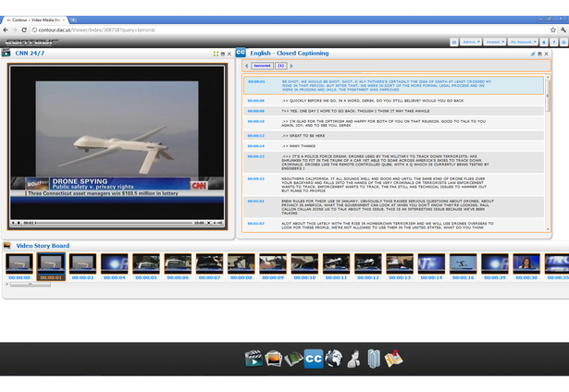Click the 'terrorist' search term button

pos(262,66)
